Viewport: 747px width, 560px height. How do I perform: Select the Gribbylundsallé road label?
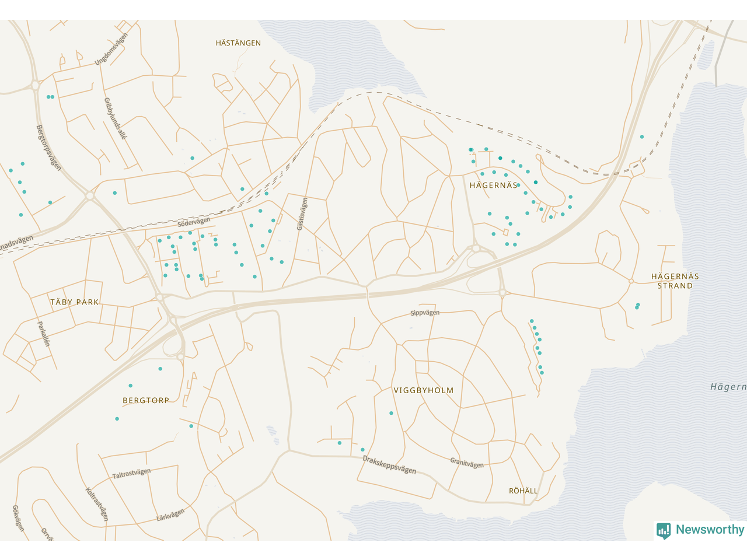click(x=115, y=118)
